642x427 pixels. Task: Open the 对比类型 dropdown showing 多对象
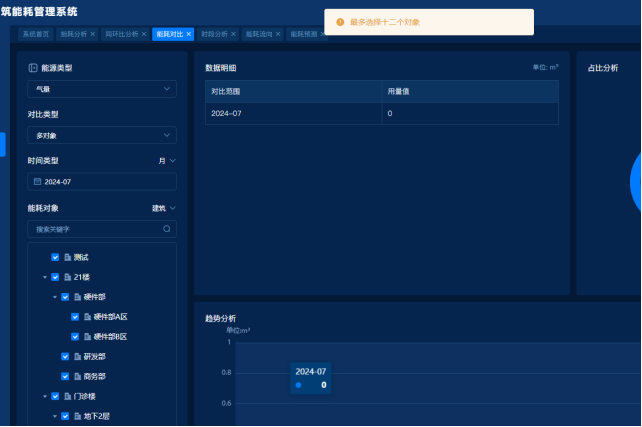(x=101, y=135)
